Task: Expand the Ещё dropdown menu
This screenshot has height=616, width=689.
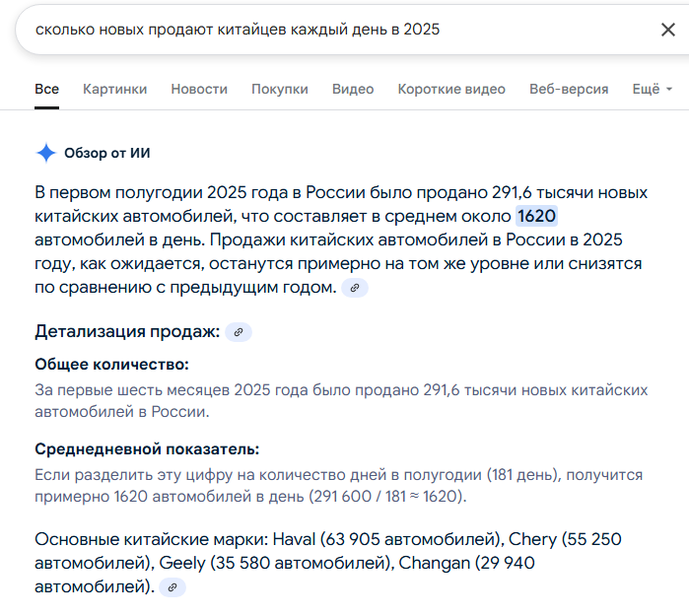Action: point(652,89)
